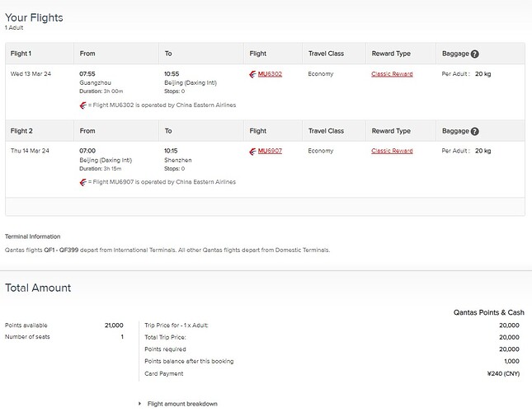Click Total Amount heading
532x412 pixels.
pos(38,288)
